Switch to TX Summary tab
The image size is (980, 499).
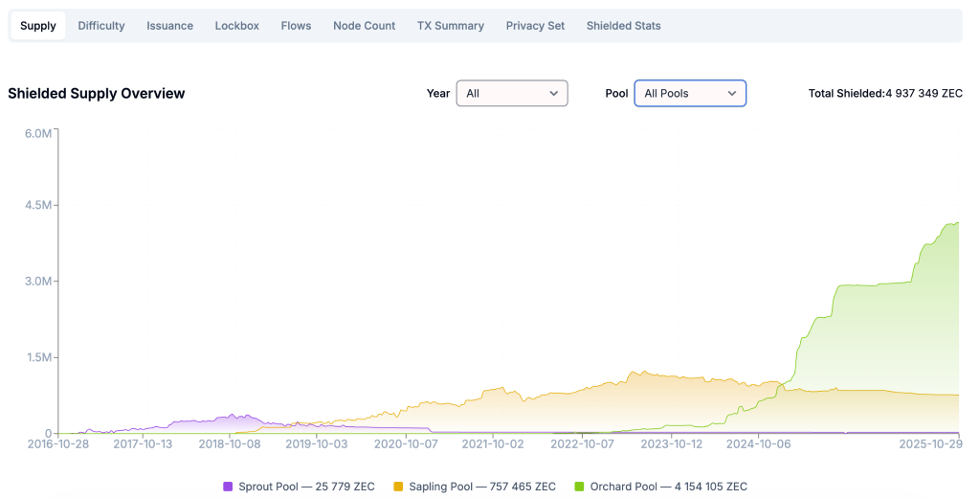[450, 26]
